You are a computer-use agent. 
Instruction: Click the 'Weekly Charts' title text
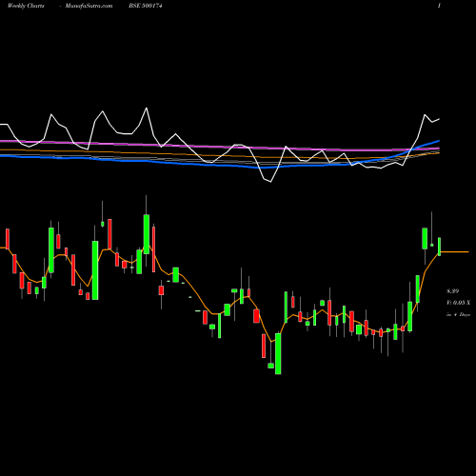pos(26,6)
